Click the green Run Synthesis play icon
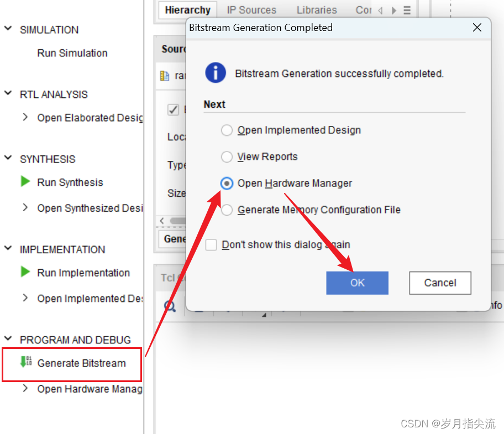This screenshot has height=434, width=504. 25,181
